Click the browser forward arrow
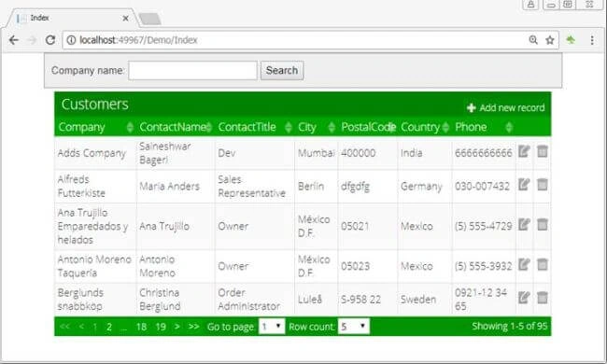Screen dimensions: 607x364 point(33,40)
